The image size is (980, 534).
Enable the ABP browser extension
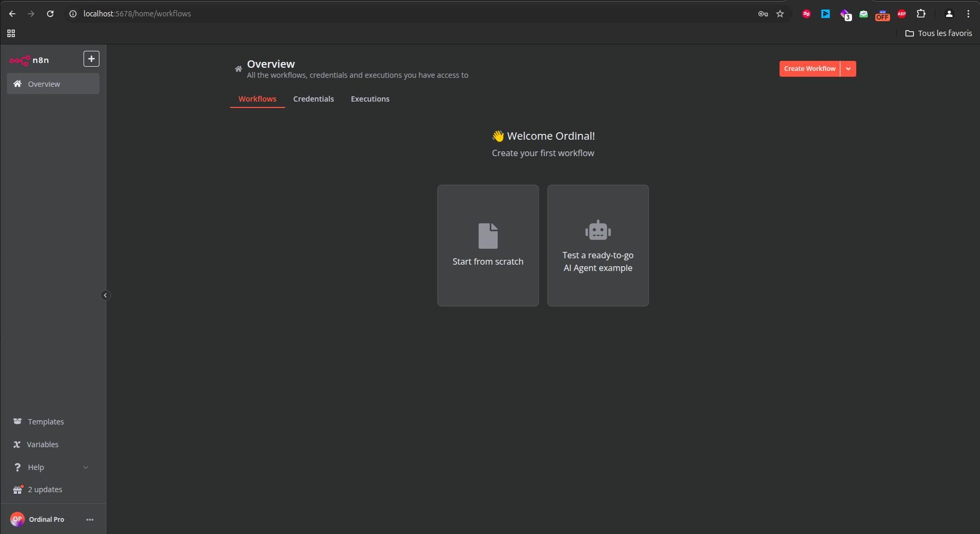click(x=902, y=14)
